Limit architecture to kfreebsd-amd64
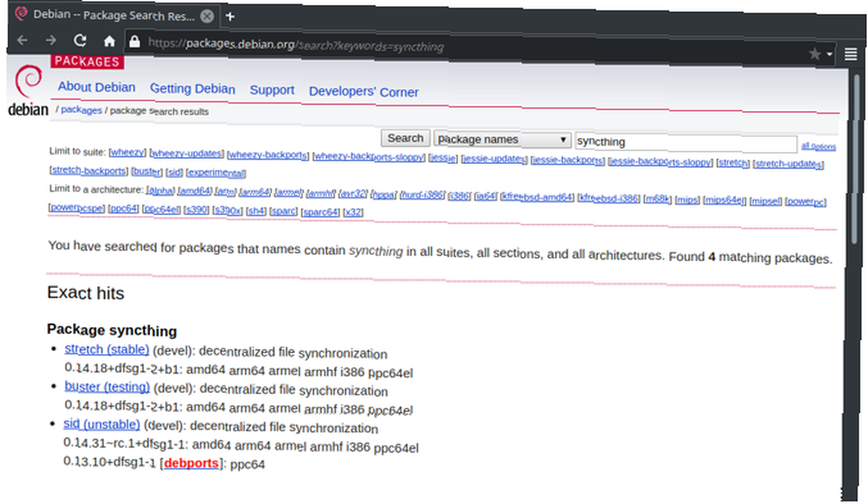Screen dimensions: 868x504 [537, 197]
